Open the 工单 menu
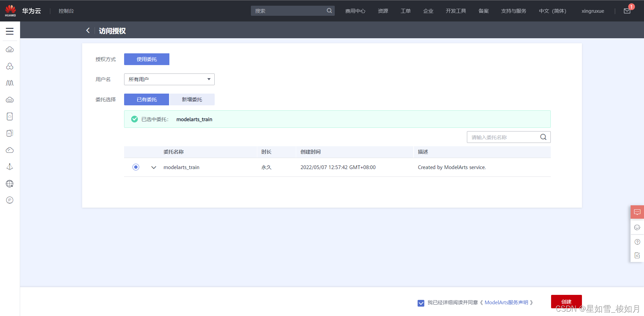Image resolution: width=644 pixels, height=316 pixels. pos(406,11)
